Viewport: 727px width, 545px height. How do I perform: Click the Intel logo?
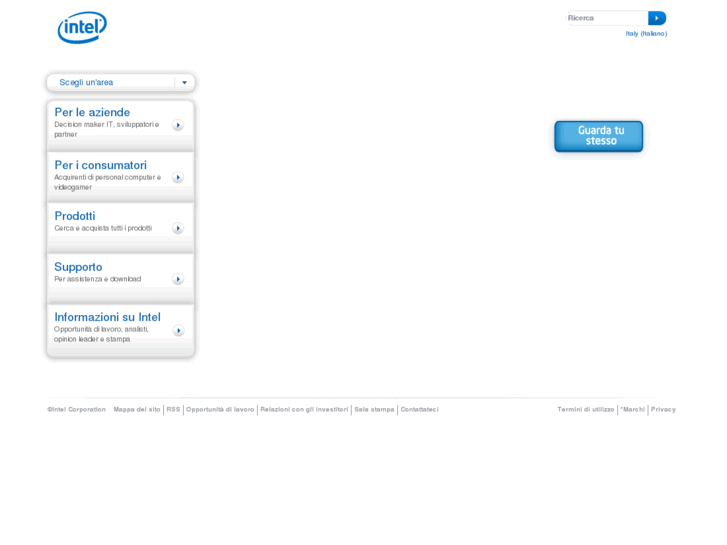82,27
